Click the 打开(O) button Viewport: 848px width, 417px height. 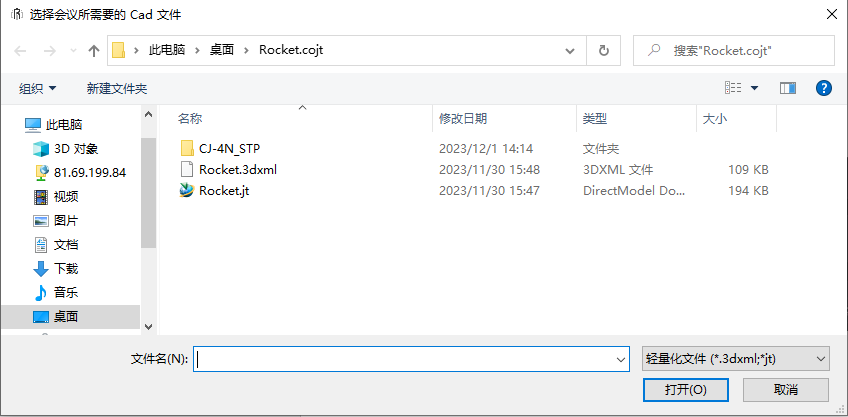coord(685,389)
